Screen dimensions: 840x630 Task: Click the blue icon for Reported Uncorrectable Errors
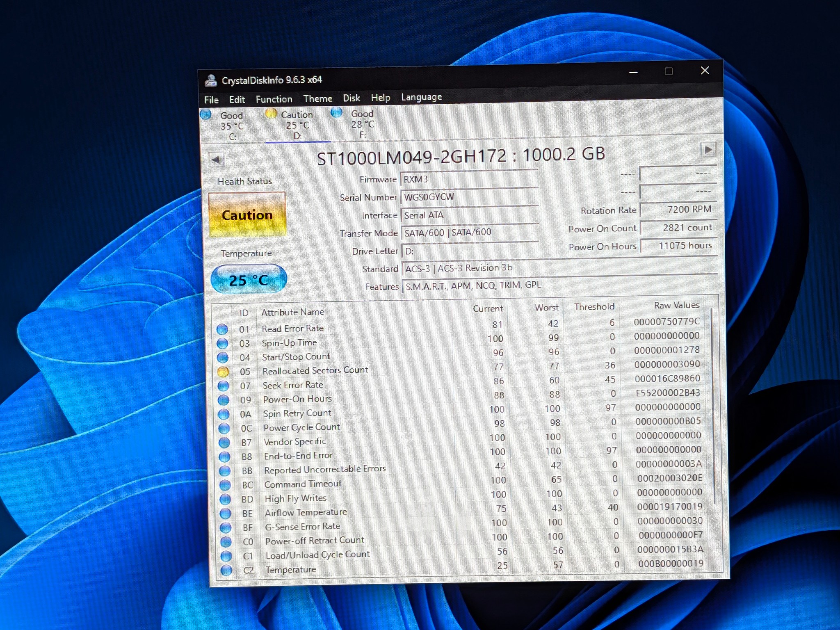coord(225,471)
